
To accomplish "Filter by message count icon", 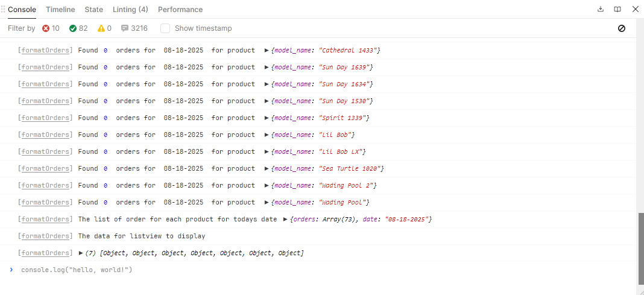I will [x=125, y=28].
